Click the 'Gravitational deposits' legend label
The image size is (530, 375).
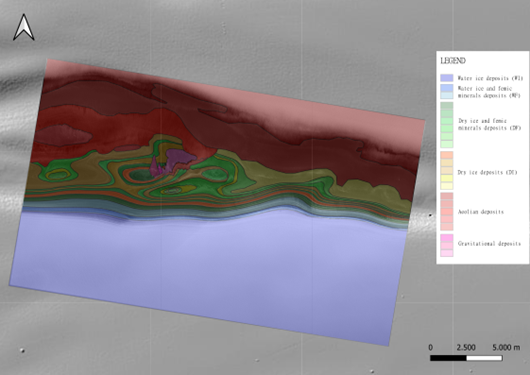[x=489, y=243]
